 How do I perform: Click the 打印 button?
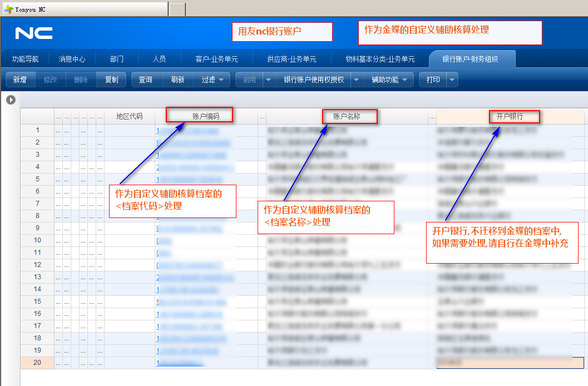coord(433,80)
